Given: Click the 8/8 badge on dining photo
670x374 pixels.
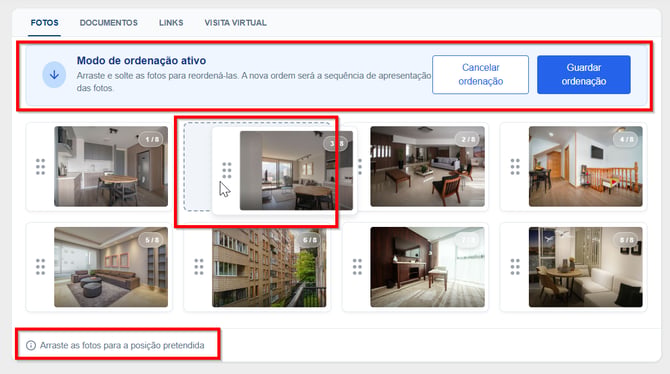Looking at the screenshot, I should [626, 240].
